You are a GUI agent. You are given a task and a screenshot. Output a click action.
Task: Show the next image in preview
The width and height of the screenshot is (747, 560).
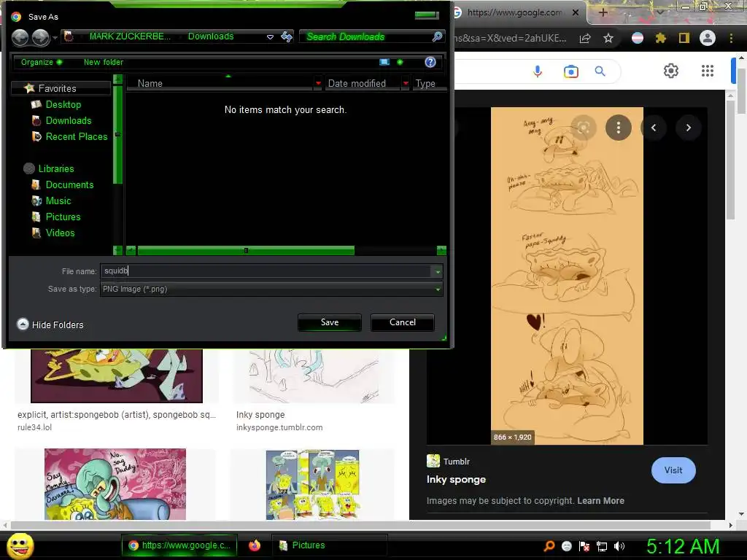(x=689, y=128)
